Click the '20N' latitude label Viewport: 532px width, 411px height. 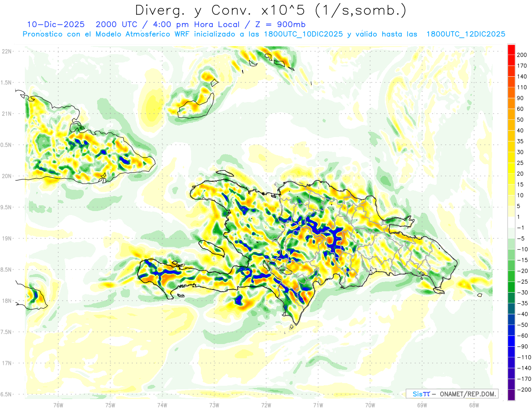(7, 176)
